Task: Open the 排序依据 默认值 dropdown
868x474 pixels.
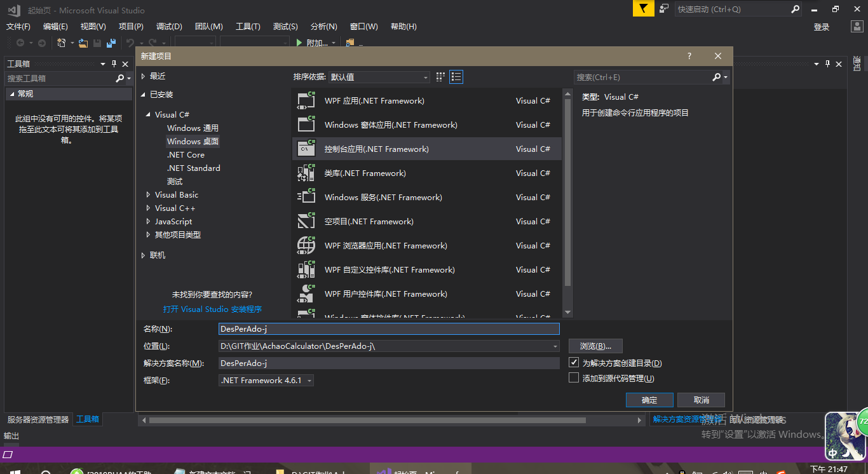Action: tap(379, 77)
